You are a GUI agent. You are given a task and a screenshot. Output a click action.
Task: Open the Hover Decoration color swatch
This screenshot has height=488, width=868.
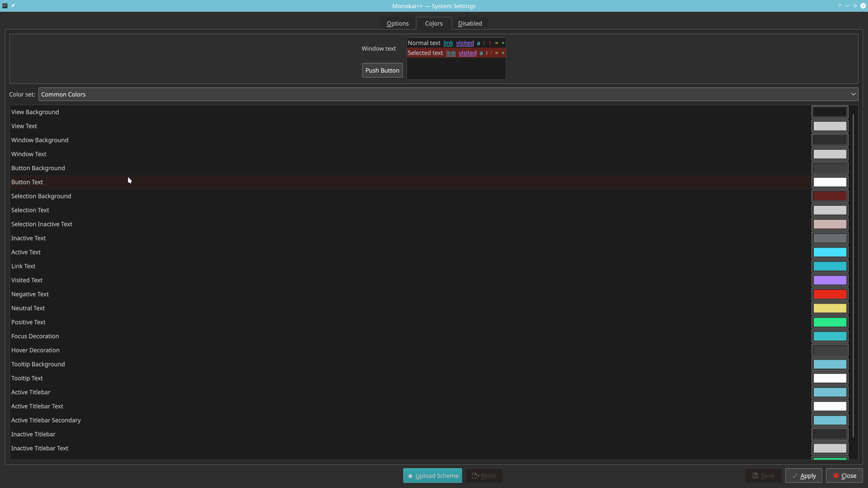point(830,350)
